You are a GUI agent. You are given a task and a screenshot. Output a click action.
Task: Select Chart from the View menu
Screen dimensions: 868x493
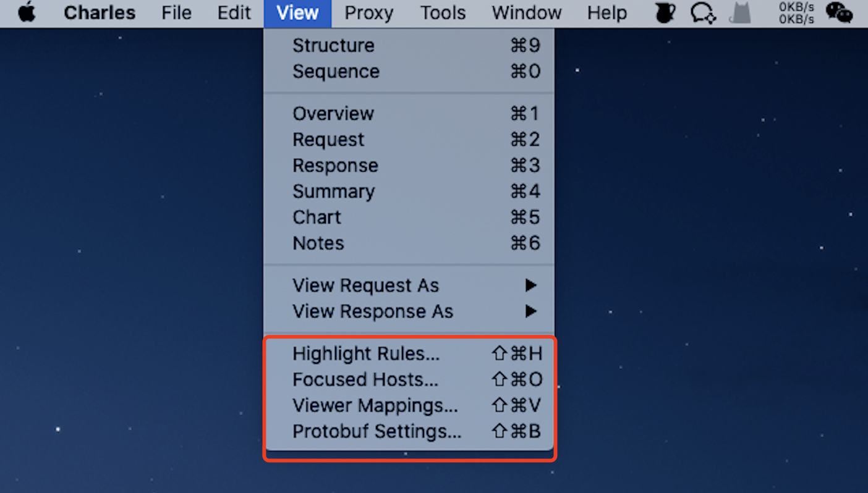317,217
